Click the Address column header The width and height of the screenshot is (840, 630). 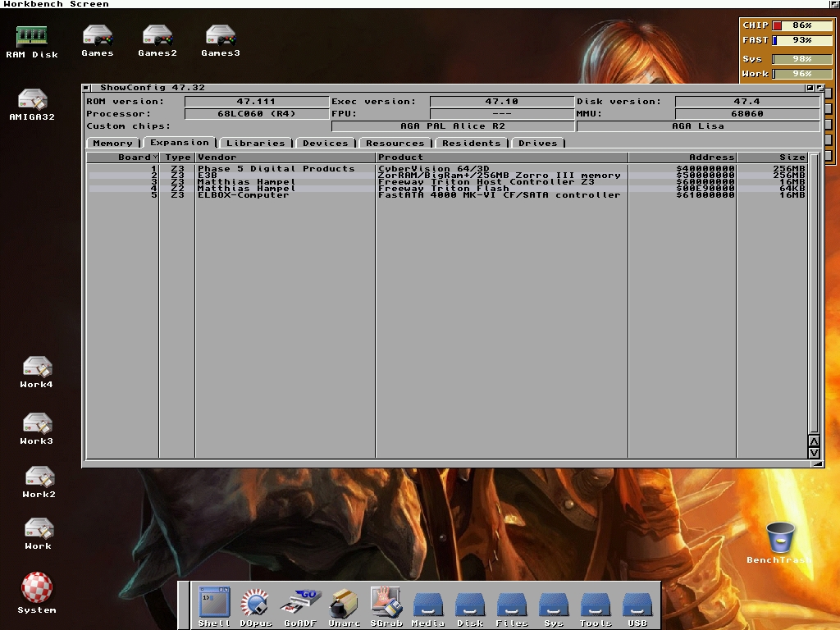click(x=682, y=157)
